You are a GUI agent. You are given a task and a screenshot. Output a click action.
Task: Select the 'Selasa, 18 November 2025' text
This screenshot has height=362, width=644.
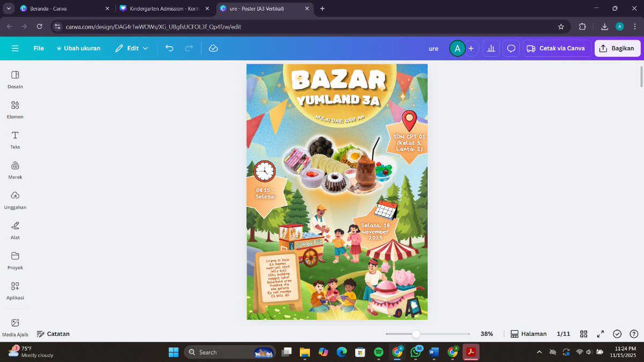(375, 232)
